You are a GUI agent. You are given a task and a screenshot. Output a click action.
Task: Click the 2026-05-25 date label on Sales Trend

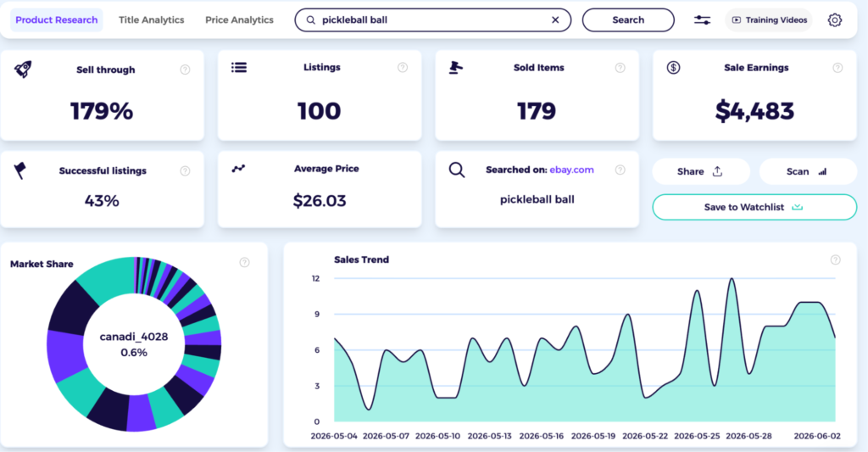click(x=697, y=436)
